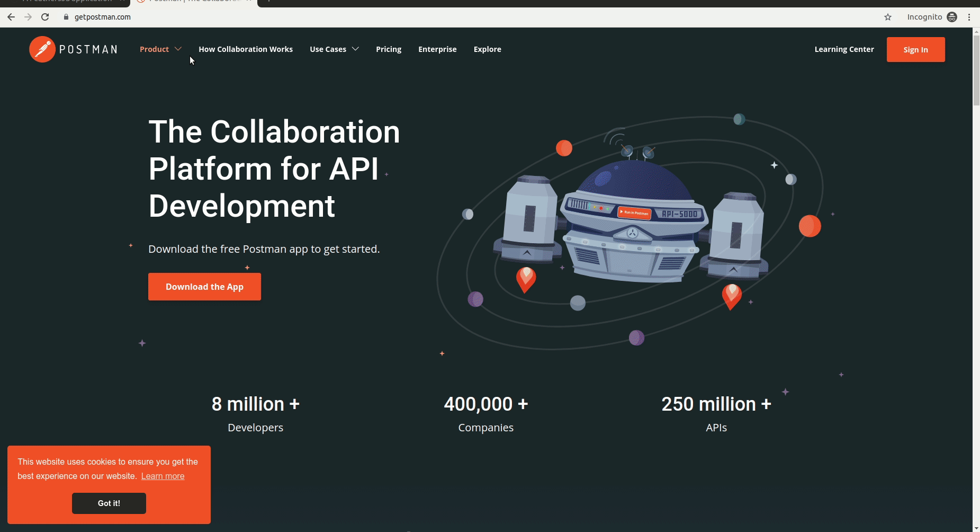Click the '400,000 +' statistic
The image size is (980, 532).
486,404
